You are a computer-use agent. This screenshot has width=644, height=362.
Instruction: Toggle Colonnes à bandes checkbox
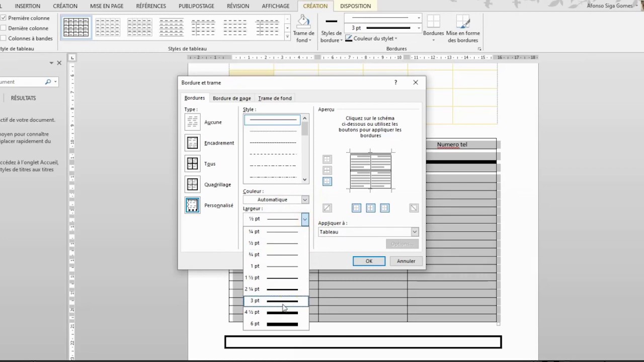(3, 38)
